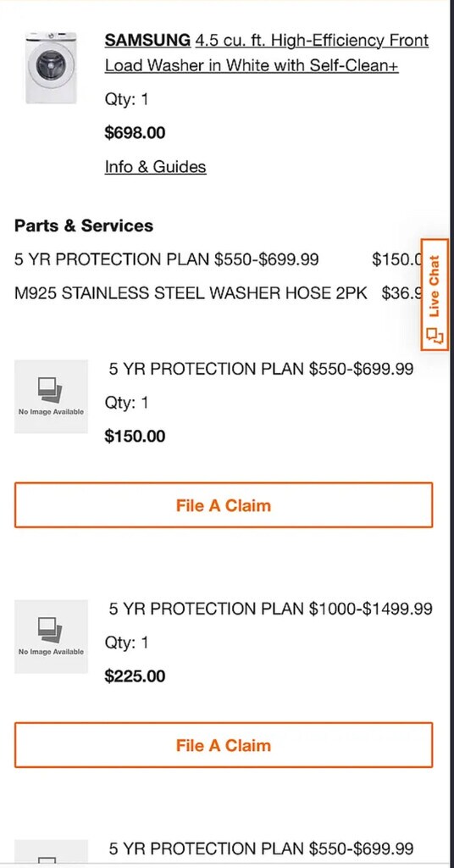File a claim for the $150.00 protection plan

tap(224, 505)
